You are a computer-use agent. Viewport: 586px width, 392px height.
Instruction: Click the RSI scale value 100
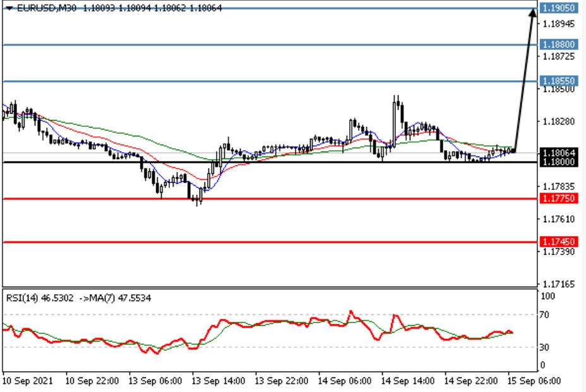pos(548,296)
